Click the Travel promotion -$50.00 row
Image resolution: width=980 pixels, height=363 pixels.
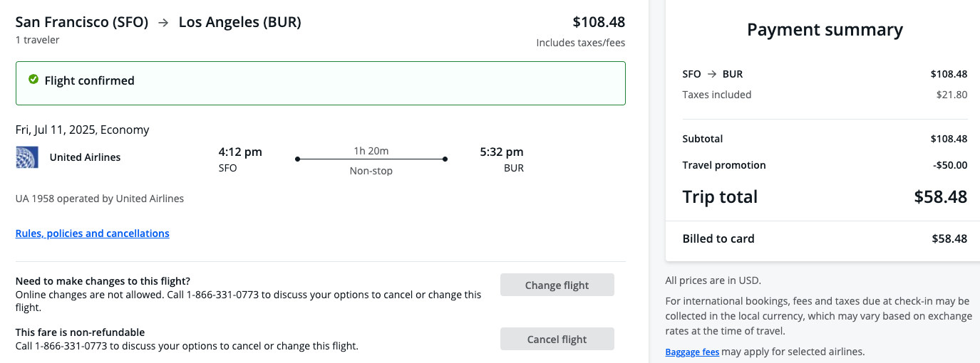click(825, 165)
